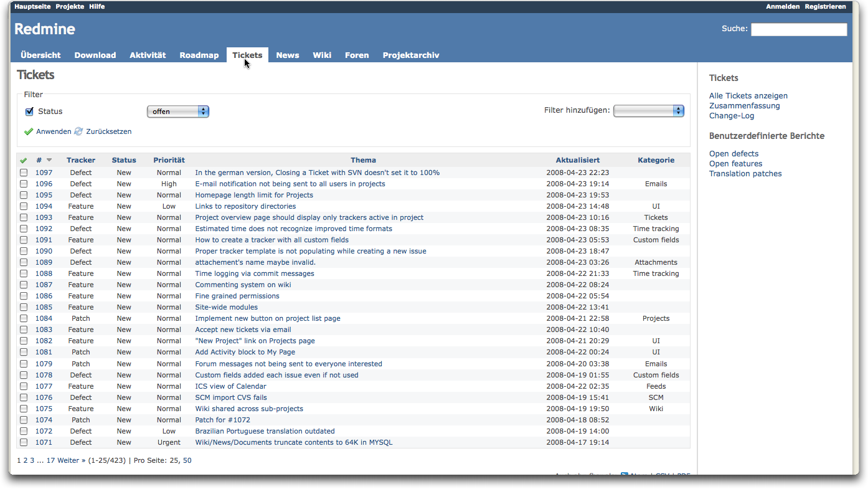Click Anmelden in the top right
Screen dimensions: 868x489
tap(783, 6)
